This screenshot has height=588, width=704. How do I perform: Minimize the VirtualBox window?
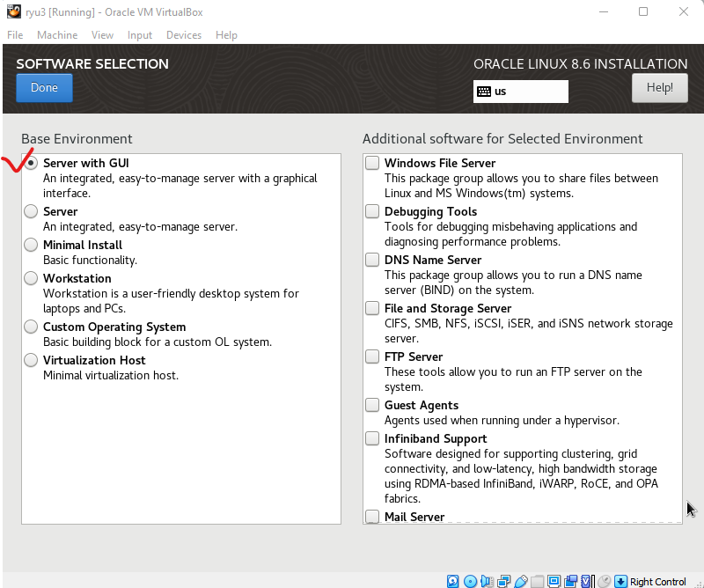(x=604, y=11)
